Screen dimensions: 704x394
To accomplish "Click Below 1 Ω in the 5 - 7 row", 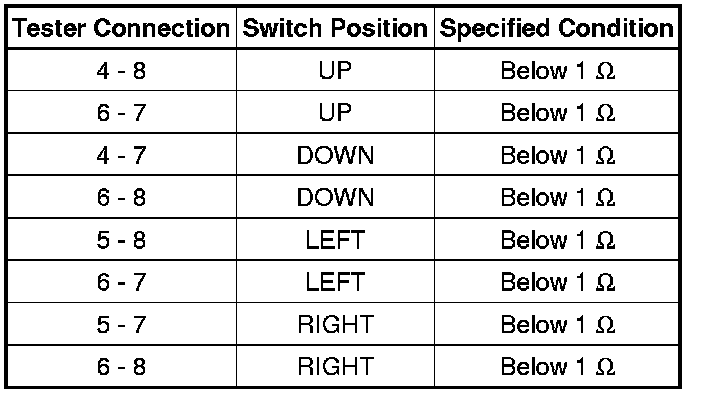I will 557,324.
